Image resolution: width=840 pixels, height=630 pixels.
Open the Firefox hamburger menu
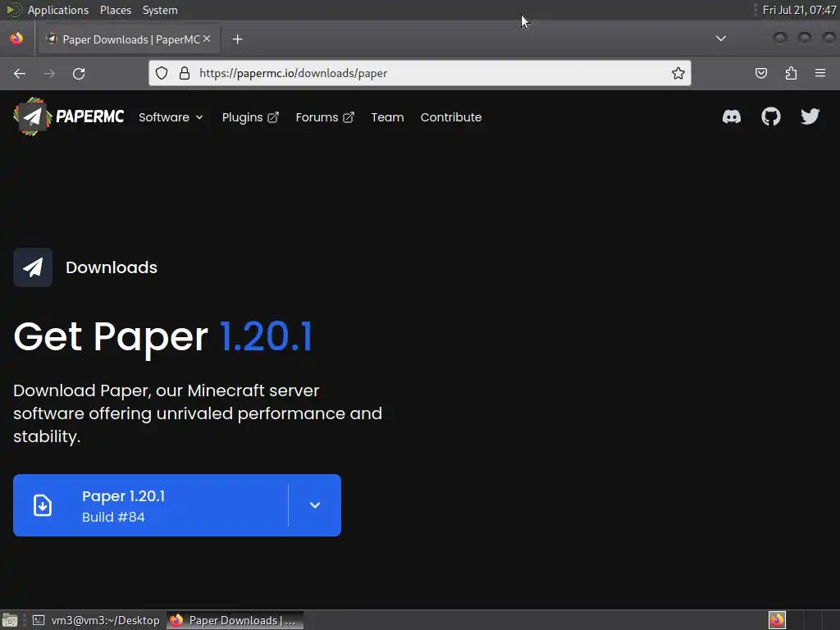820,73
